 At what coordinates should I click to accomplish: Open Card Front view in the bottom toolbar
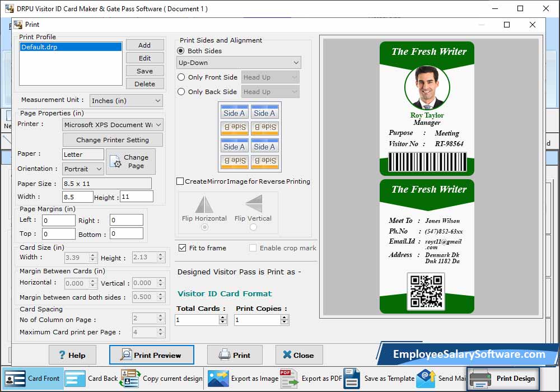(x=32, y=379)
